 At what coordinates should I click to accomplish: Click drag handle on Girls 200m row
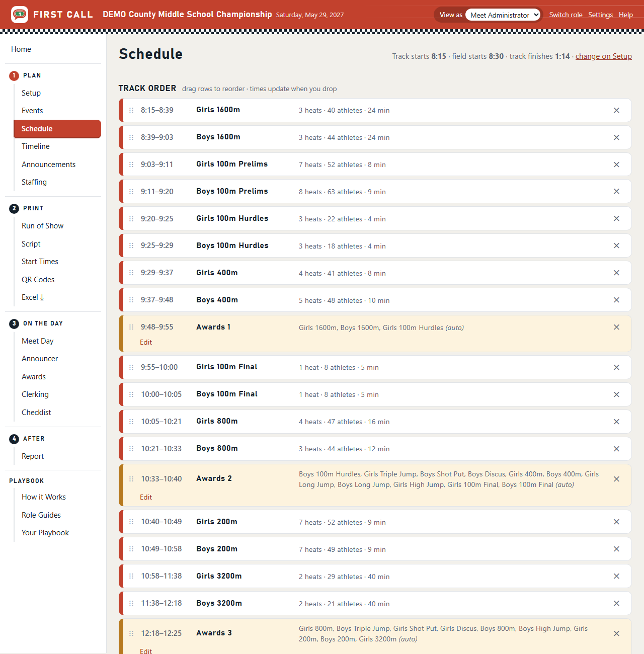coord(131,522)
